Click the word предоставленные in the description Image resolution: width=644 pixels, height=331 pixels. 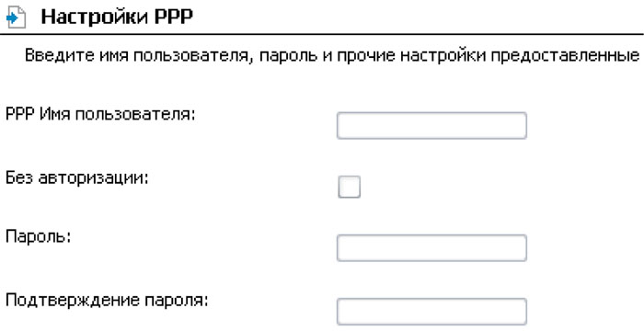tap(566, 55)
